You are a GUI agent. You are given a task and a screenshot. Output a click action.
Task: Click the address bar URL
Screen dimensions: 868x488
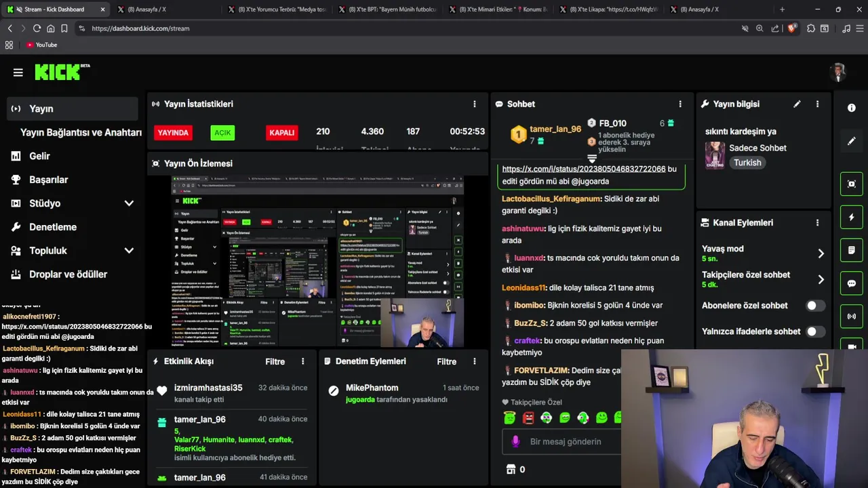click(140, 28)
